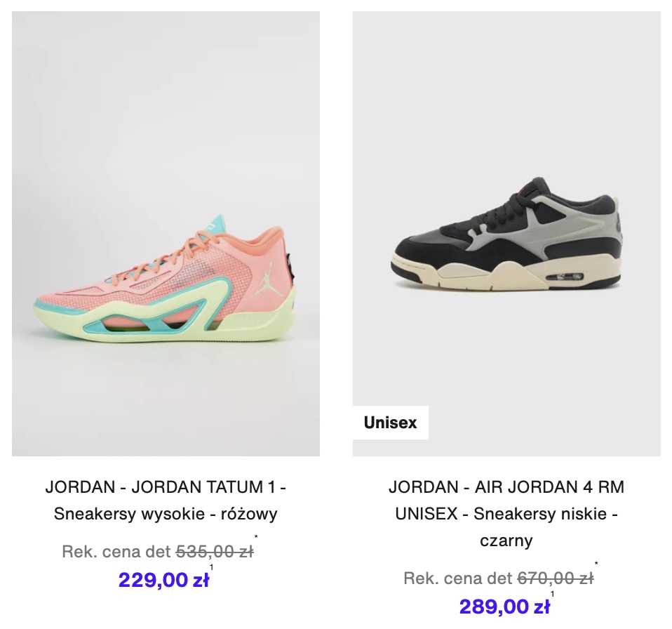Screen dimensions: 672x629
Task: Click the footnote 1 marker beside 289,00 zł
Action: tap(552, 595)
